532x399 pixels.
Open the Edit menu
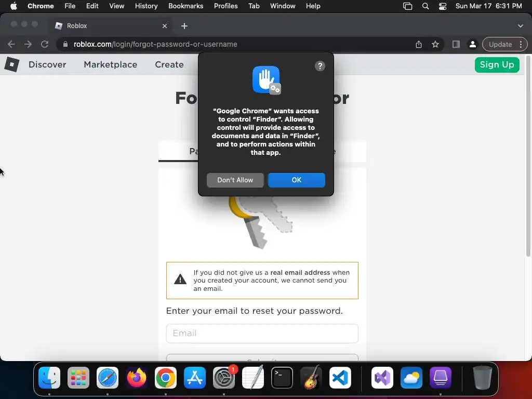92,6
